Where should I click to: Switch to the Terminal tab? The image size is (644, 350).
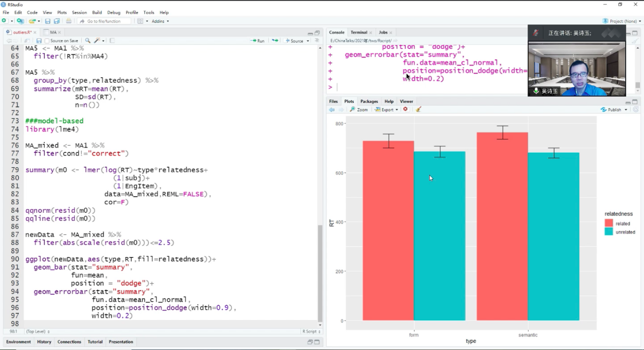point(359,32)
